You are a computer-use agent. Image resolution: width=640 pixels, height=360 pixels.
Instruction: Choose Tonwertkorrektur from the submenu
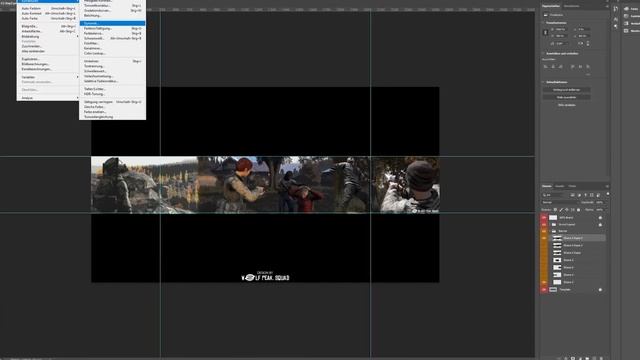[112, 6]
